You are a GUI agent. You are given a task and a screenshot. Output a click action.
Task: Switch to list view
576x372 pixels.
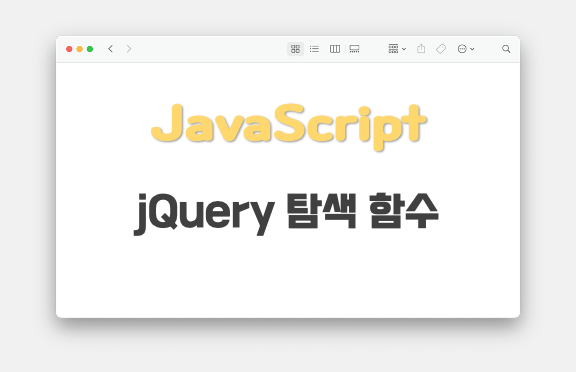[314, 49]
